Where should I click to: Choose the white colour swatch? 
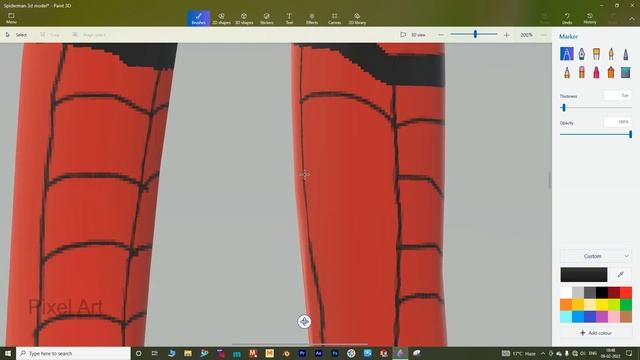click(566, 293)
